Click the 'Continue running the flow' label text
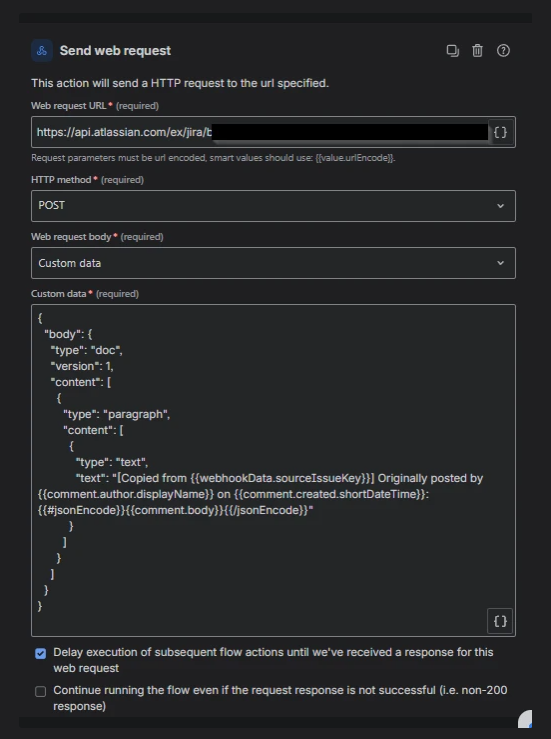Image resolution: width=551 pixels, height=739 pixels. [x=280, y=698]
